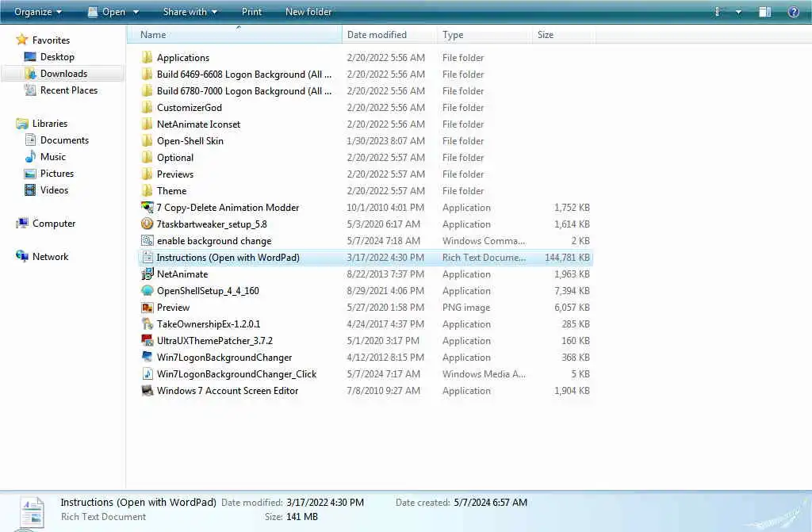
Task: Click the Applications folder icon
Action: coord(147,58)
